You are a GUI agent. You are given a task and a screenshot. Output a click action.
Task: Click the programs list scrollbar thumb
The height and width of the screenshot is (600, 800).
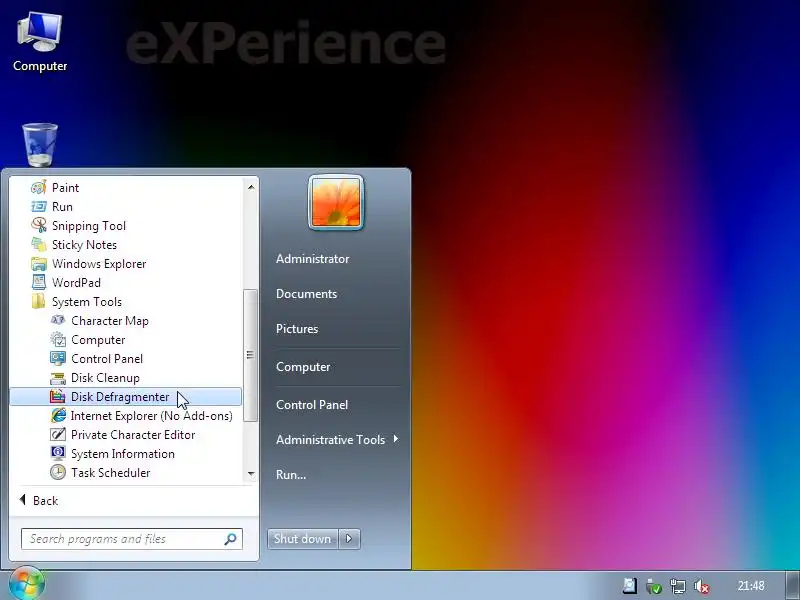[250, 355]
